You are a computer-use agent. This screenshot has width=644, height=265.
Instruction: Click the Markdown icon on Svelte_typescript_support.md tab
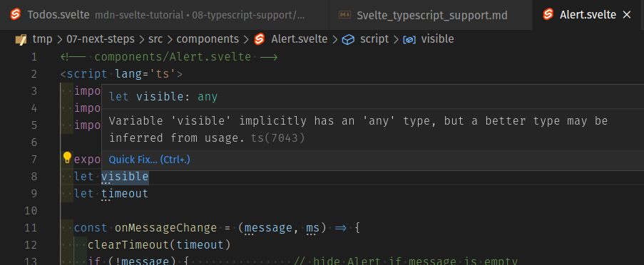click(x=344, y=15)
